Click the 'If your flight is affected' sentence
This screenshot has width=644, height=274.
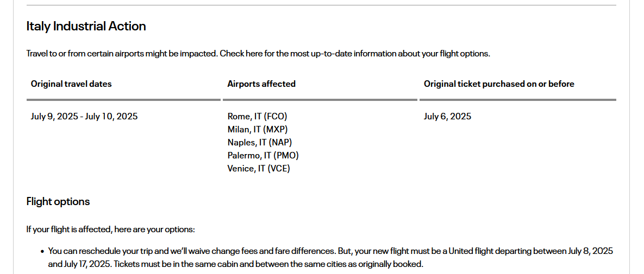click(x=110, y=229)
